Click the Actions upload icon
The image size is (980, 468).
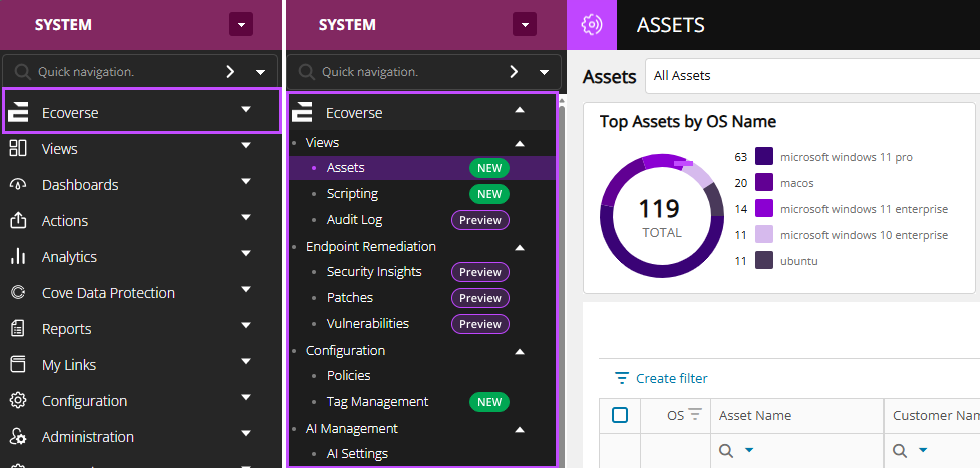(18, 220)
